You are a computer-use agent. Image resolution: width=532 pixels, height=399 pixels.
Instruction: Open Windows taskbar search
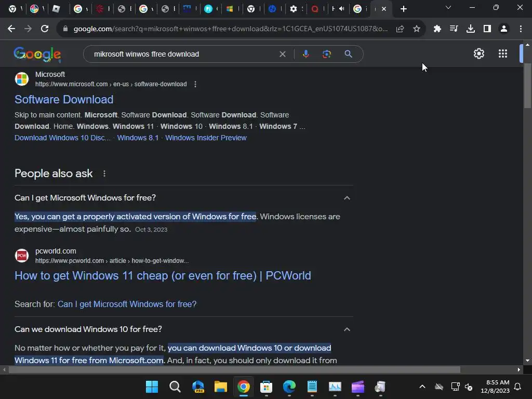(175, 387)
